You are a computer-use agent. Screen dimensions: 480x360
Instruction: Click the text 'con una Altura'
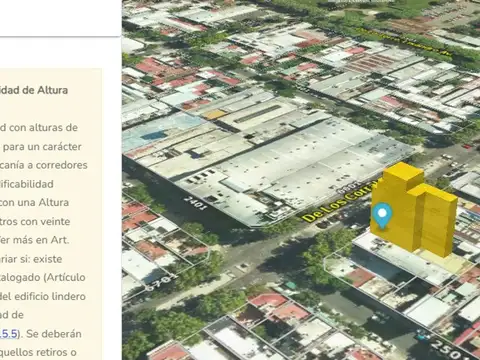coord(34,202)
